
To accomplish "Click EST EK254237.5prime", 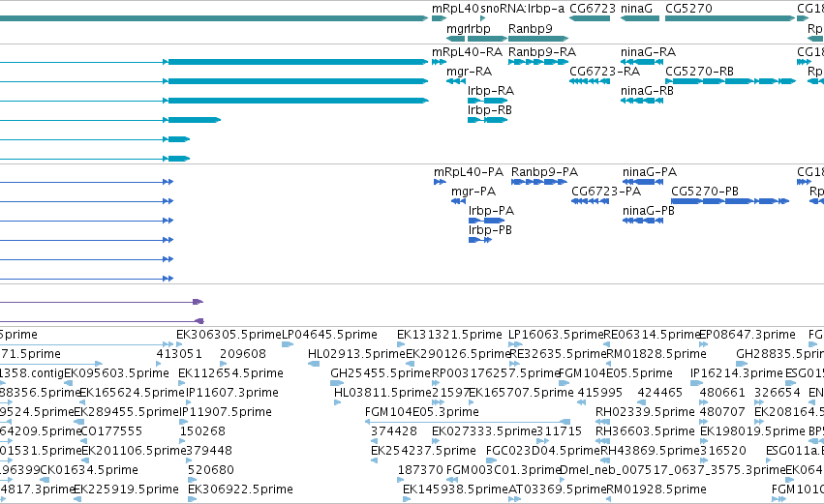I will coord(423,452).
